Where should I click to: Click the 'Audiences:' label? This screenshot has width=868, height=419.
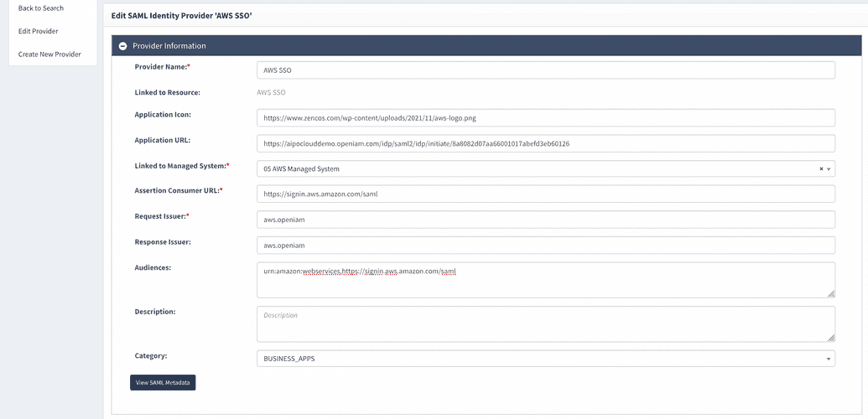tap(153, 267)
